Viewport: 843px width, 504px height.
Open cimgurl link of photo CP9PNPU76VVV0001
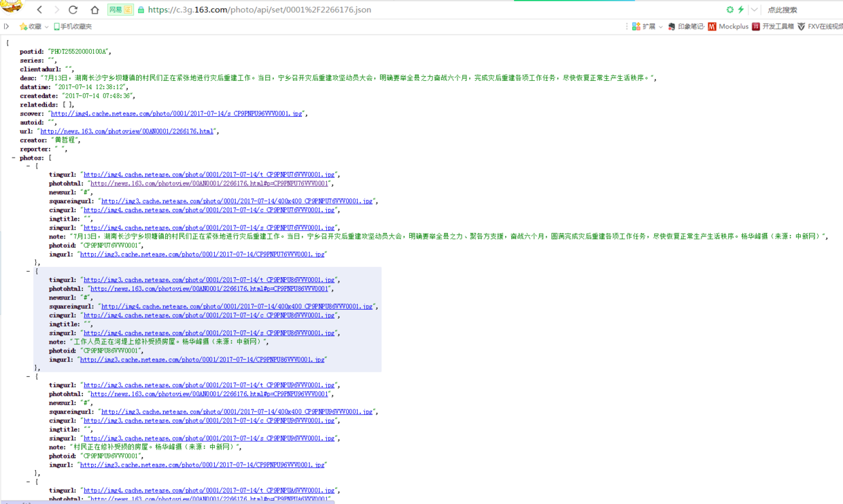209,210
